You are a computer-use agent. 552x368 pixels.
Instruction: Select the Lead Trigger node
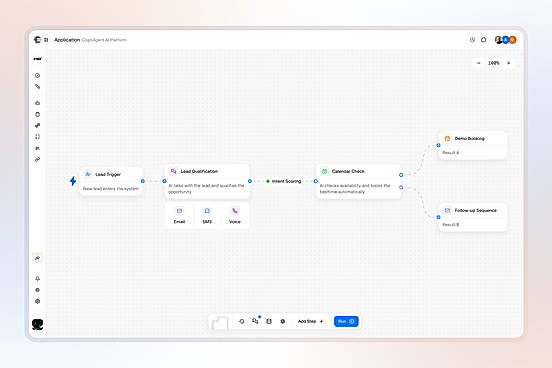pyautogui.click(x=111, y=181)
